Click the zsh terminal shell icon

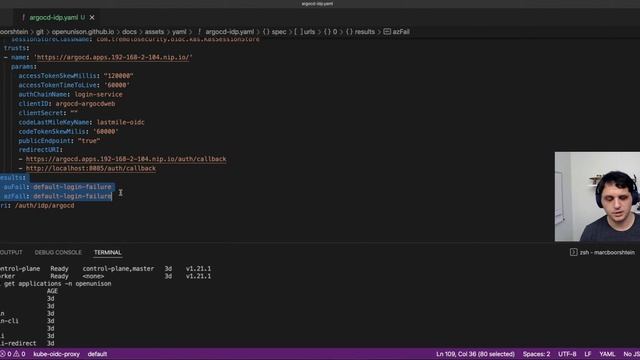click(573, 253)
